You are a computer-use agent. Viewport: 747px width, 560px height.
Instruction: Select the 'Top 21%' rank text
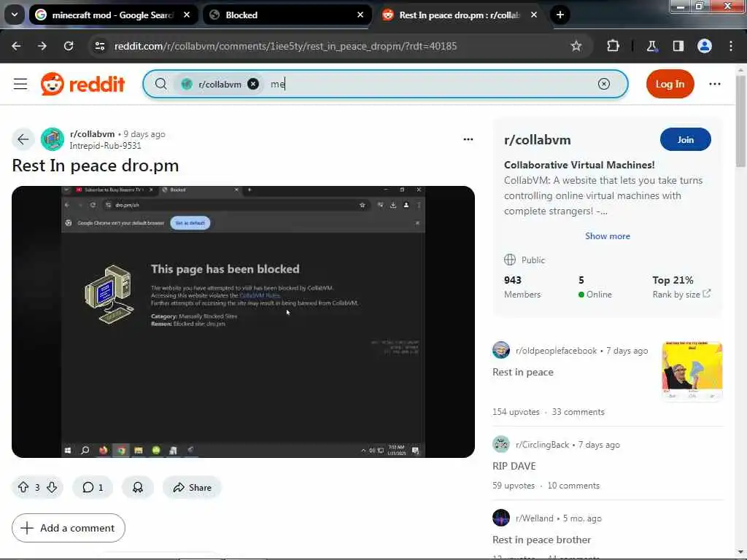point(673,280)
